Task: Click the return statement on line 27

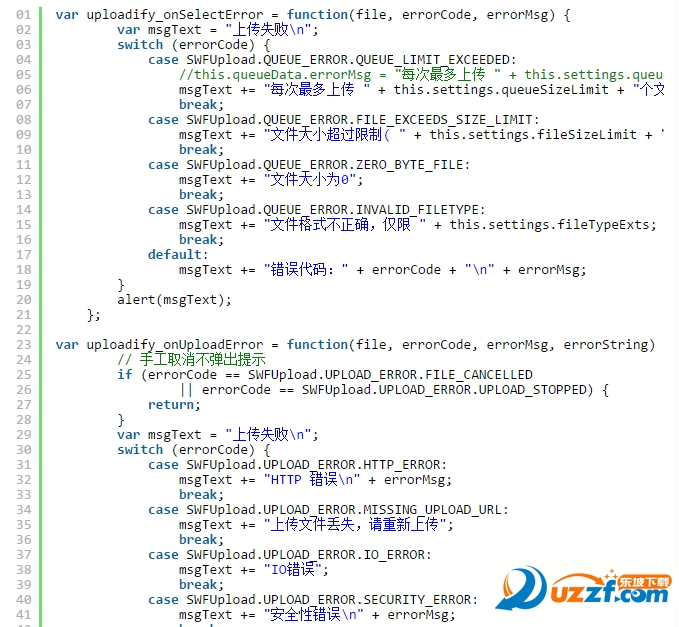Action: click(175, 405)
